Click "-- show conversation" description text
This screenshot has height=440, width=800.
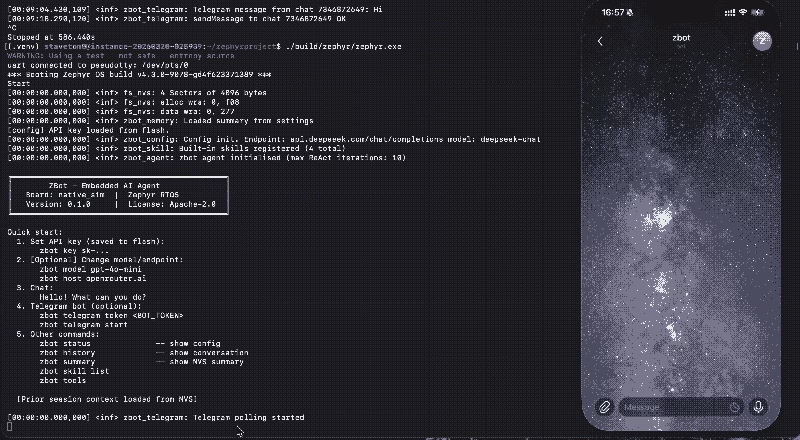click(x=202, y=353)
